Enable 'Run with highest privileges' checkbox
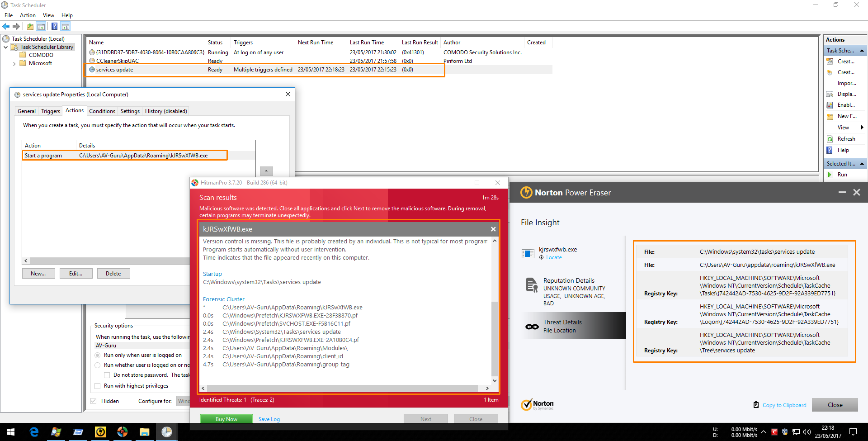This screenshot has height=441, width=868. (x=98, y=386)
